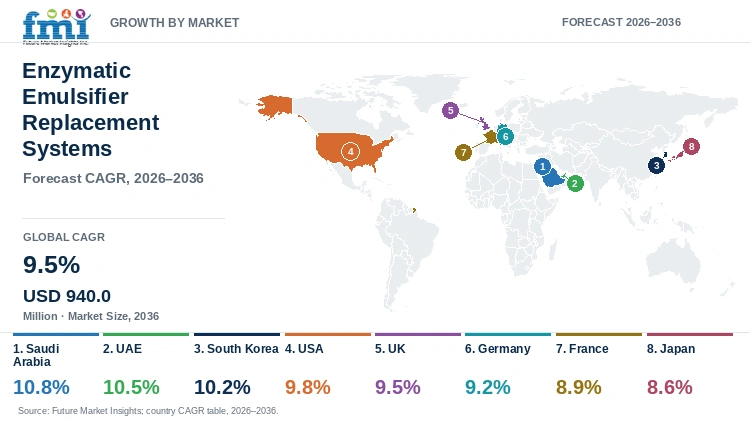Click the '4. USA' label
Screen dimensions: 750x421
[x=304, y=349]
